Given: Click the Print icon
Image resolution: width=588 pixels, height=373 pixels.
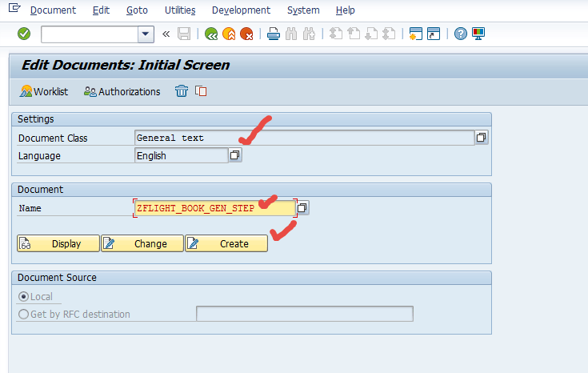Looking at the screenshot, I should click(274, 34).
